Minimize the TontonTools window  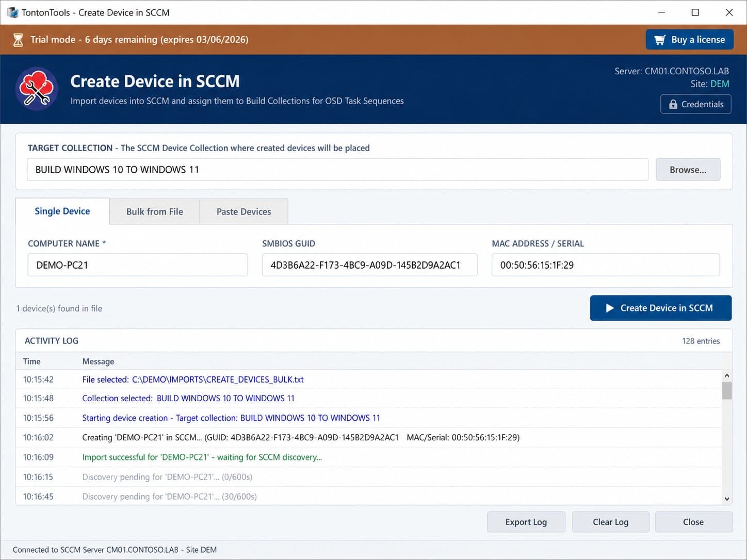click(x=662, y=12)
